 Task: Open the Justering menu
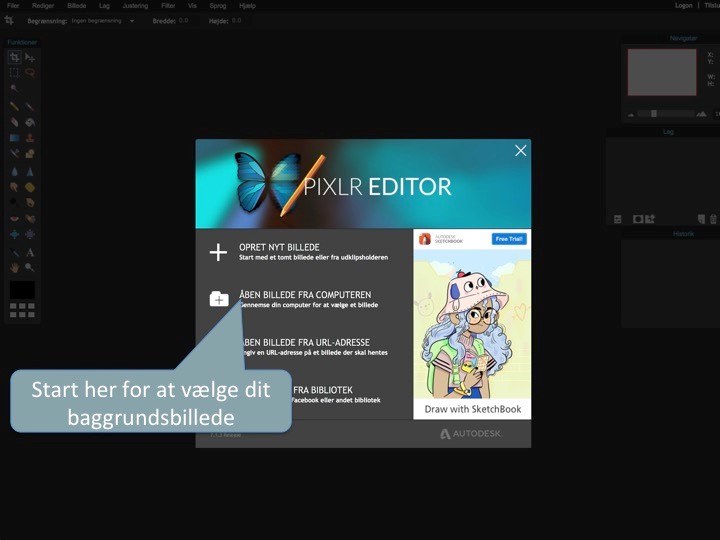[135, 6]
